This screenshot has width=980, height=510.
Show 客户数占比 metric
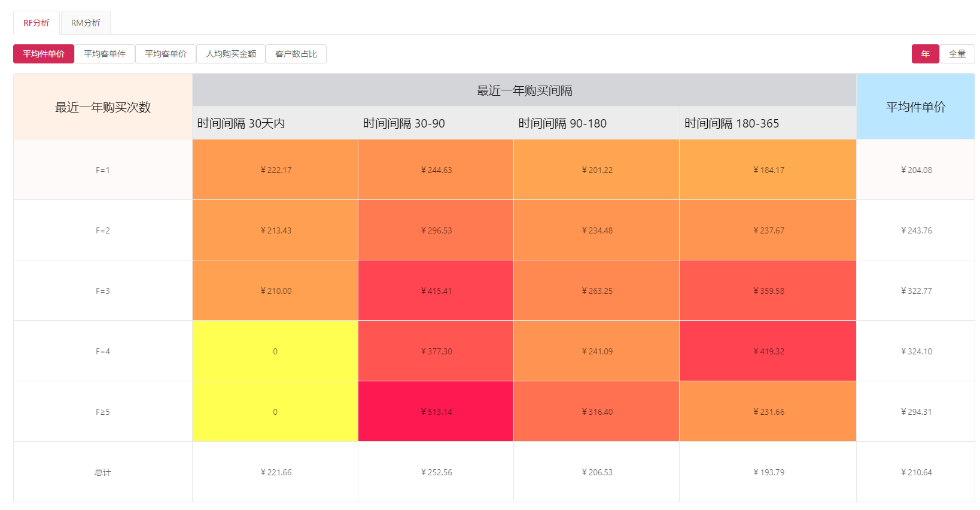[296, 54]
